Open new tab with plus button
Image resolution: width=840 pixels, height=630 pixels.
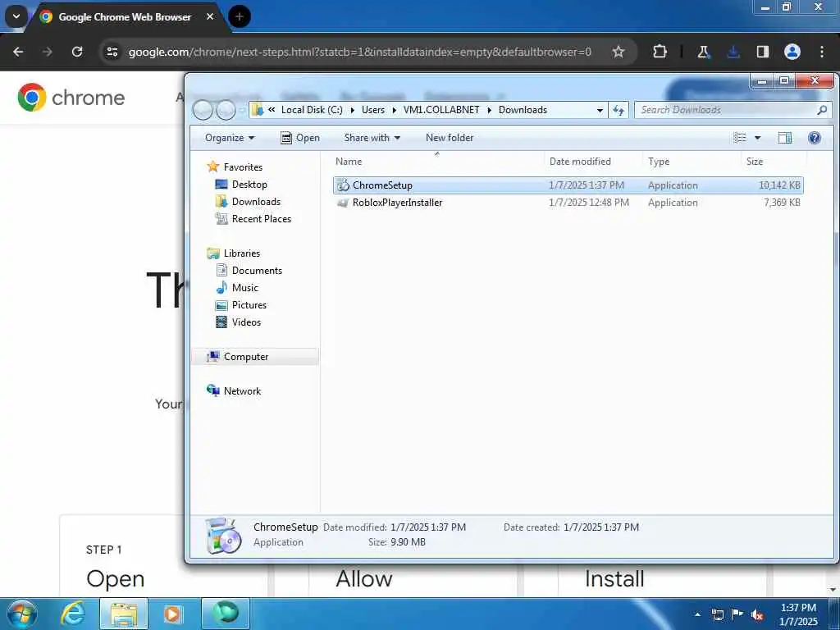240,16
